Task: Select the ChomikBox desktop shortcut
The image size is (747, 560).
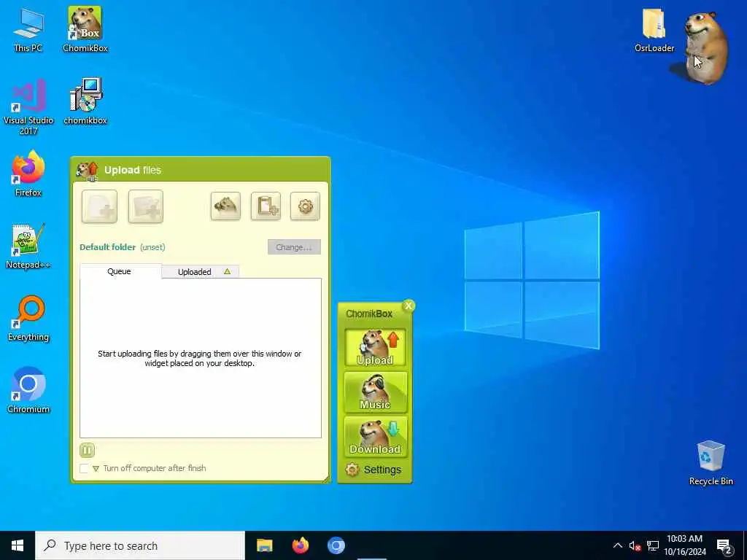Action: click(x=85, y=29)
